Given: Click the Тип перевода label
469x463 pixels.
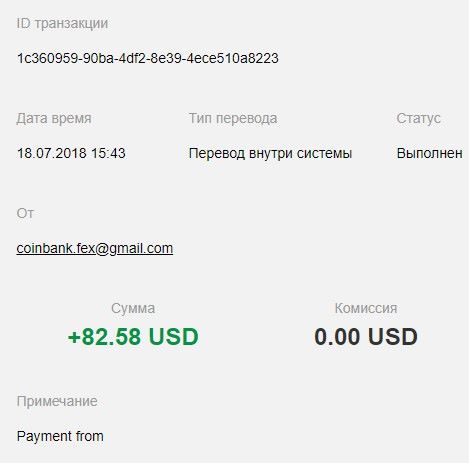Looking at the screenshot, I should (233, 119).
